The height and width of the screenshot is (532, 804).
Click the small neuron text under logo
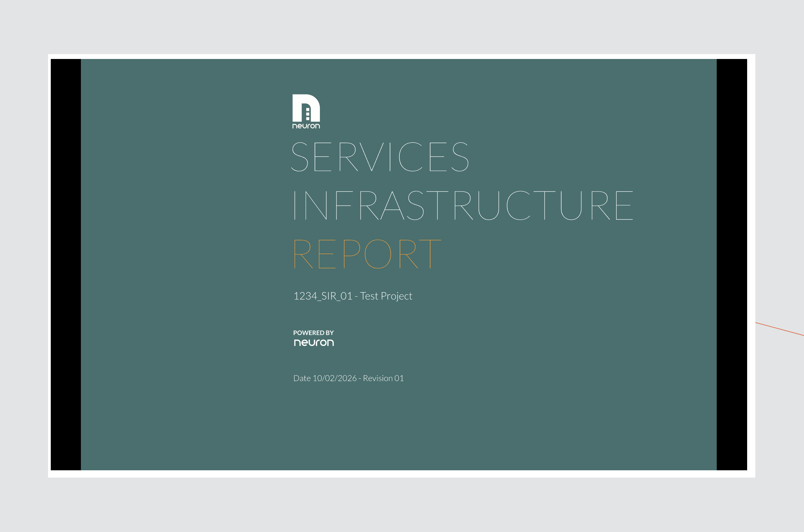(x=306, y=126)
